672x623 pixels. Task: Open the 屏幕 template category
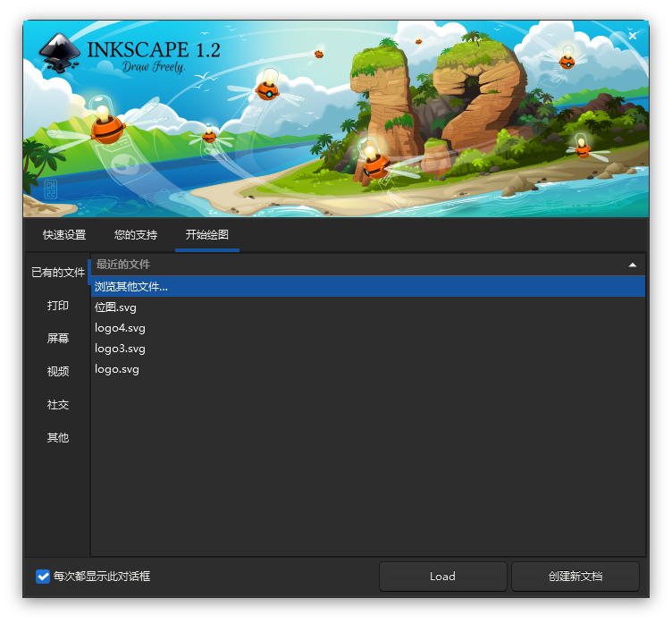[x=58, y=338]
